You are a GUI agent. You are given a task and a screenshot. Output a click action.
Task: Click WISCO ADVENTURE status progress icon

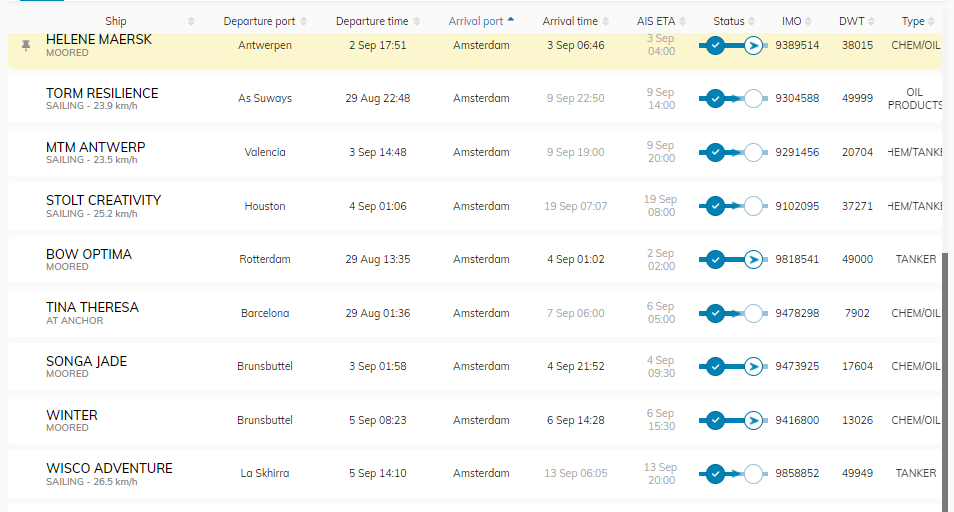pyautogui.click(x=734, y=473)
